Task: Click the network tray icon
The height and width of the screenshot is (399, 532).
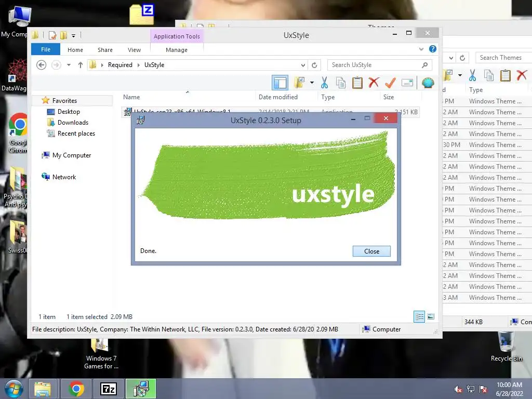Action: pyautogui.click(x=471, y=389)
